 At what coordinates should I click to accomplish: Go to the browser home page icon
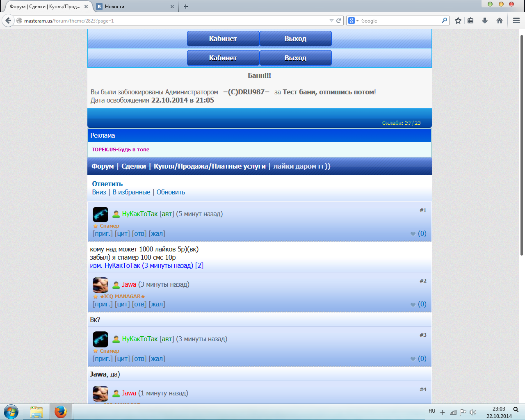499,21
